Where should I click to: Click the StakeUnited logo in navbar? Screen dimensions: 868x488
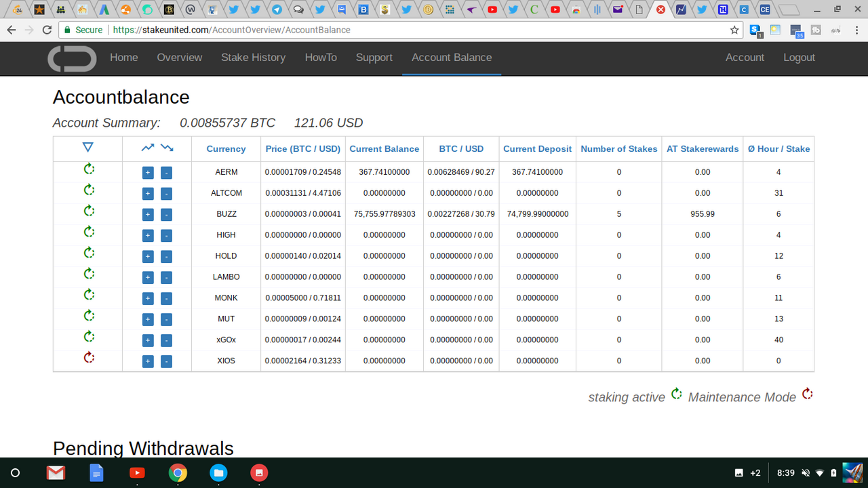click(72, 58)
